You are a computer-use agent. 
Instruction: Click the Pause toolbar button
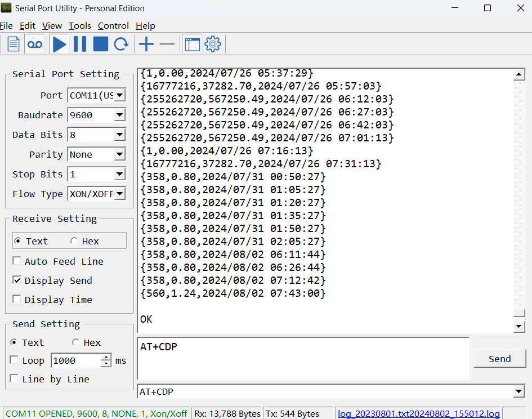pyautogui.click(x=80, y=44)
